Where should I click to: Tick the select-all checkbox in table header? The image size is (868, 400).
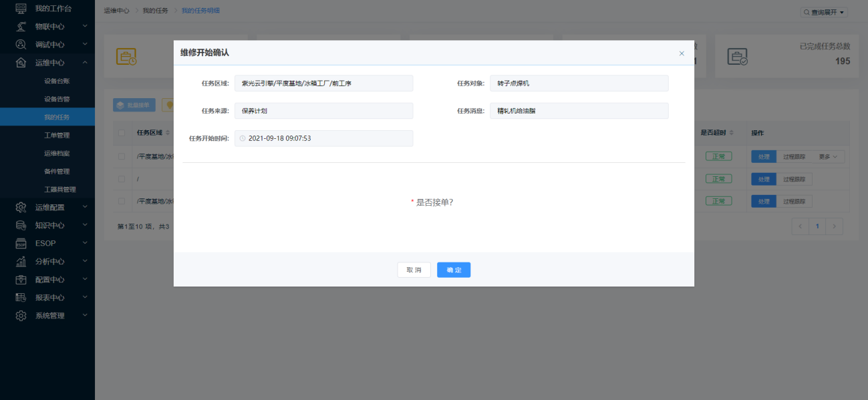[x=122, y=133]
